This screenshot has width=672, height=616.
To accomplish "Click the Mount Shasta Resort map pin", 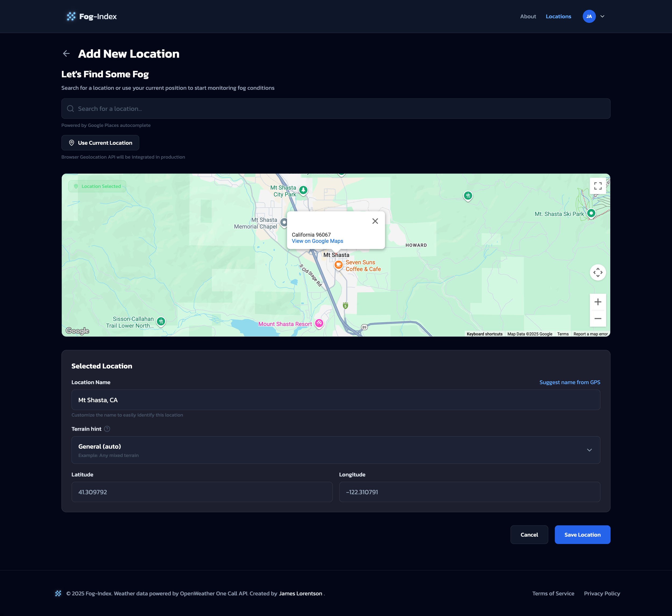I will tap(319, 323).
